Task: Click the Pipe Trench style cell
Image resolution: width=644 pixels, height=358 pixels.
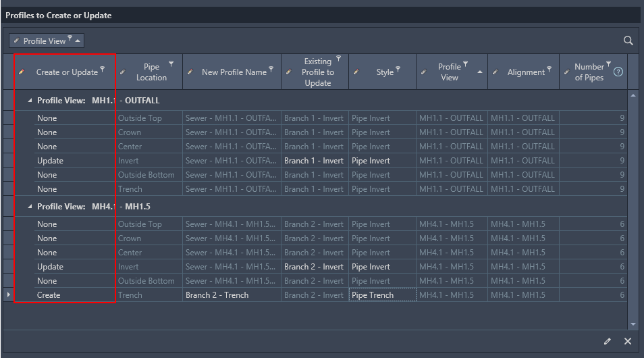Action: 382,295
